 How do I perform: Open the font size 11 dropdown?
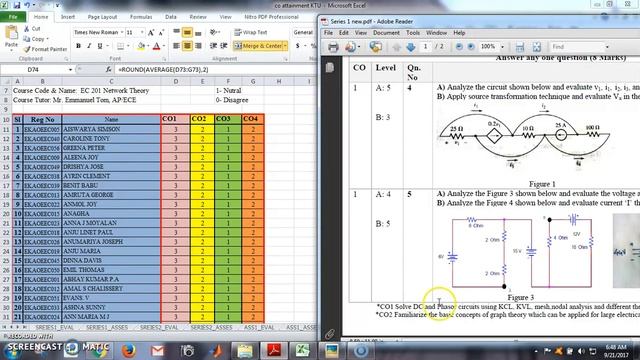(142, 32)
